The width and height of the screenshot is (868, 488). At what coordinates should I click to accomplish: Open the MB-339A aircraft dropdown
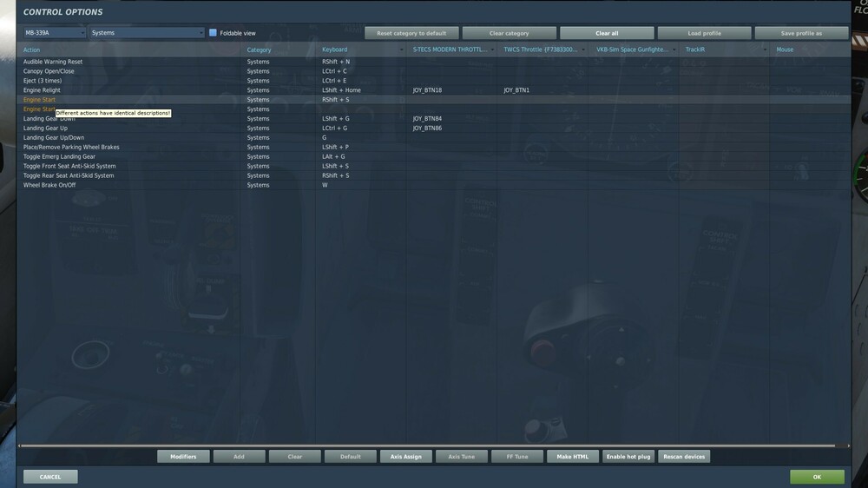pyautogui.click(x=54, y=33)
